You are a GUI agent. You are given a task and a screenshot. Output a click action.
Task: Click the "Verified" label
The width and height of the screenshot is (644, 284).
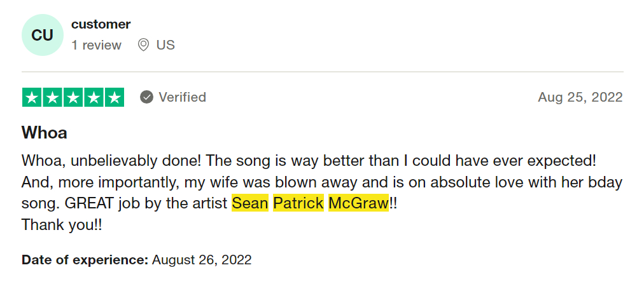click(x=182, y=97)
